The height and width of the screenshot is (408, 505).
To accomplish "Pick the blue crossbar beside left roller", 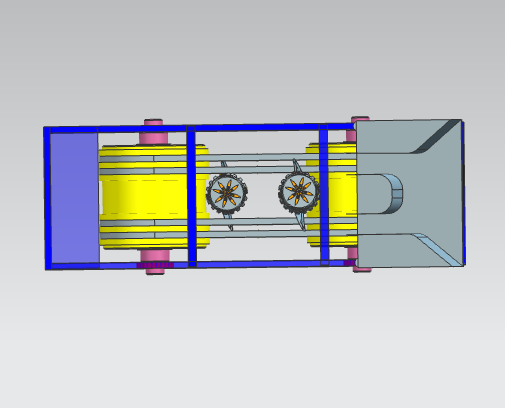I will tap(191, 196).
